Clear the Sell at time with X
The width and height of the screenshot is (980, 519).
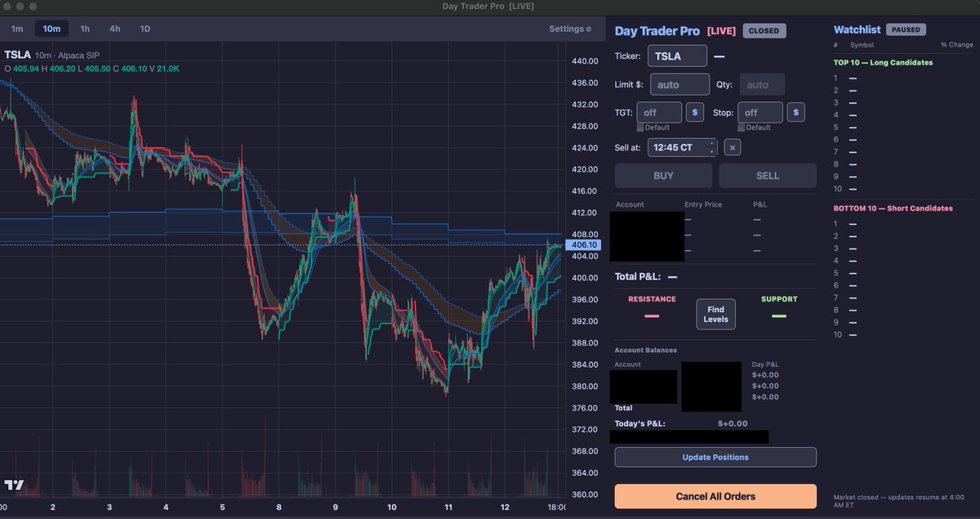click(x=733, y=148)
